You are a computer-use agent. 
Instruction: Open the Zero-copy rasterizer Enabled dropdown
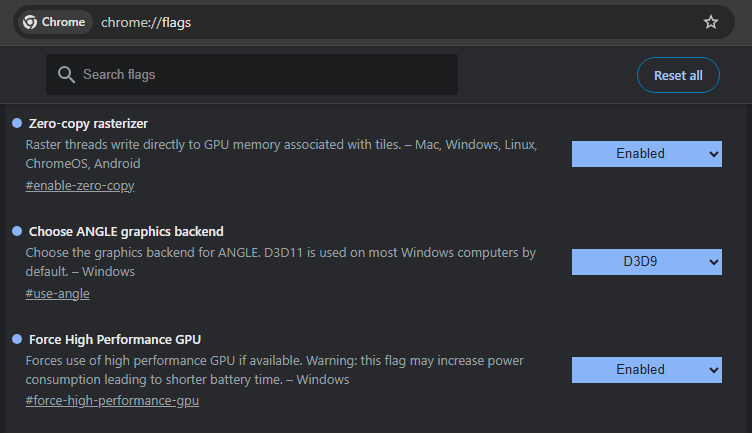click(x=646, y=154)
